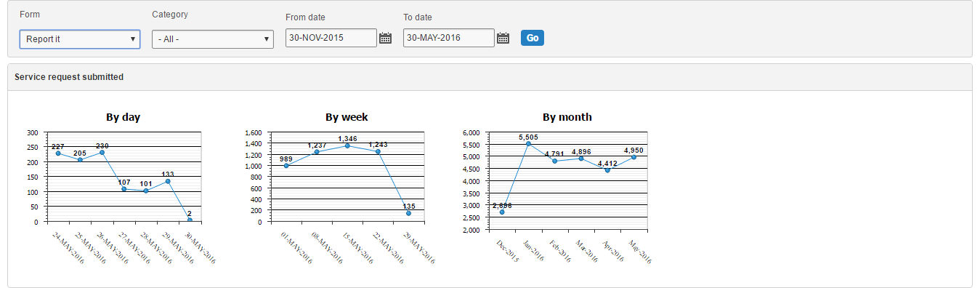This screenshot has height=288, width=980.
Task: Click the By week chart title
Action: [347, 116]
